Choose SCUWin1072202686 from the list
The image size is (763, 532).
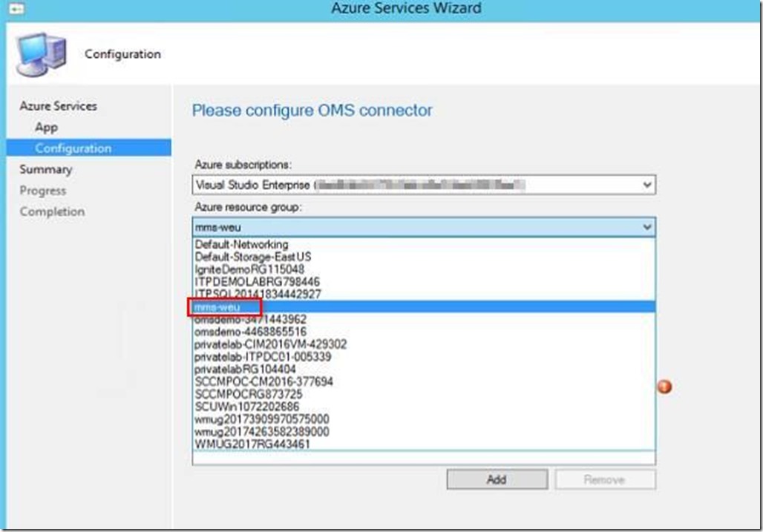tap(247, 407)
